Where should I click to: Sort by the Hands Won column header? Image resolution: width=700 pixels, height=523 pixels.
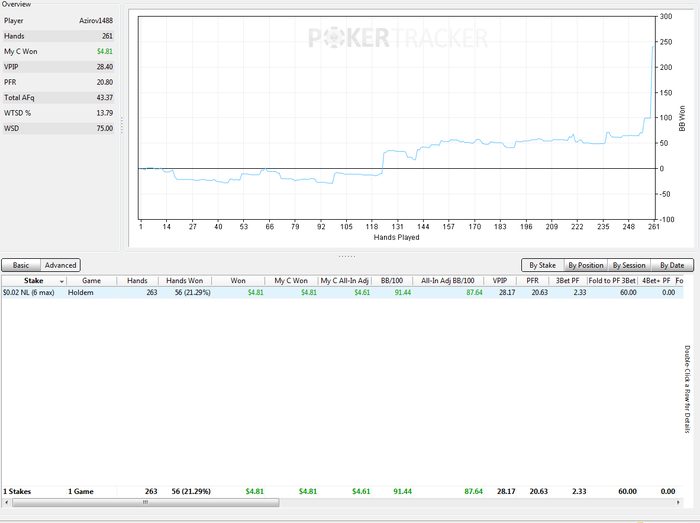184,281
